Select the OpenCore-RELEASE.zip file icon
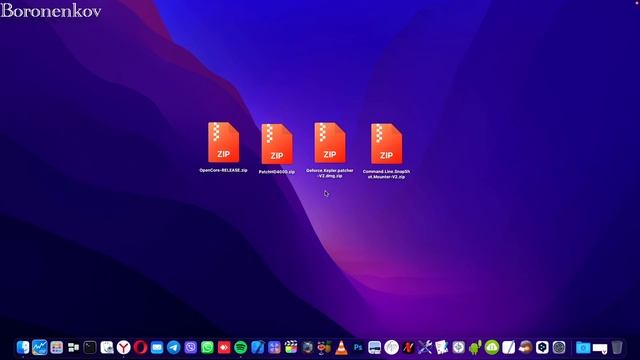640x360 pixels. tap(223, 142)
